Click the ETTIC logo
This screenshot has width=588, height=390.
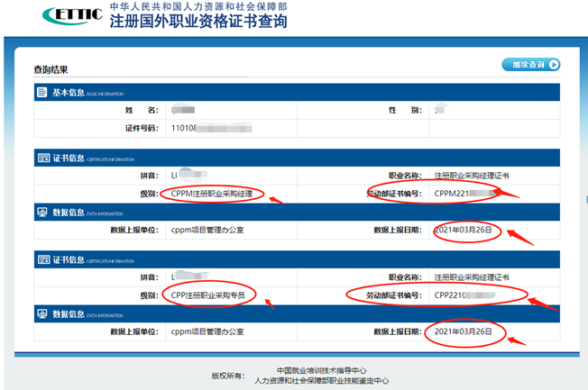pyautogui.click(x=72, y=15)
